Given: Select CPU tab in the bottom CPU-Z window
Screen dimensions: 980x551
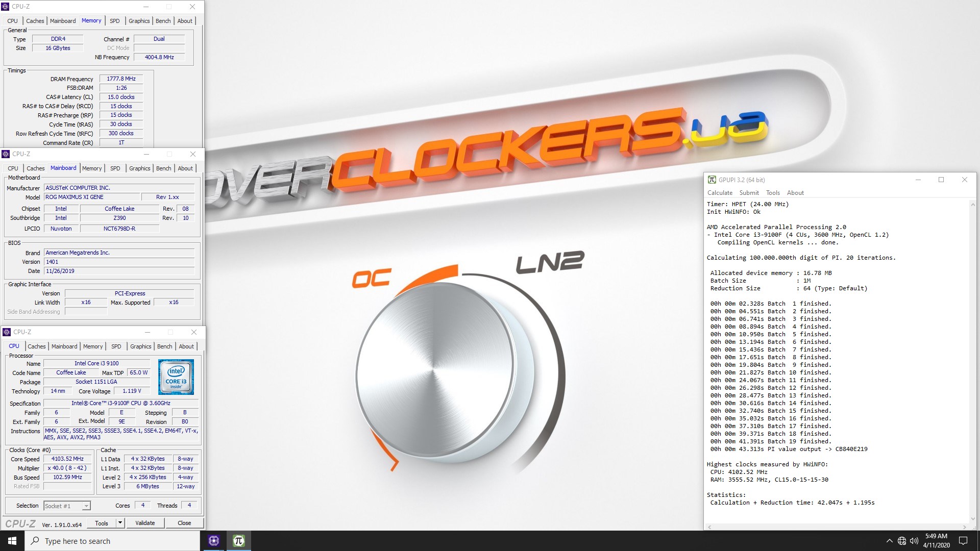Looking at the screenshot, I should click(x=14, y=346).
